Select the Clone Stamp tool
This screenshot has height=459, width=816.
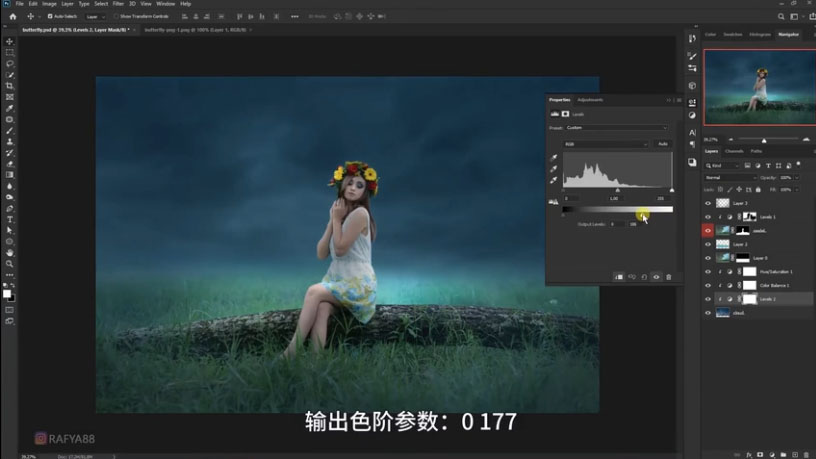tap(9, 142)
